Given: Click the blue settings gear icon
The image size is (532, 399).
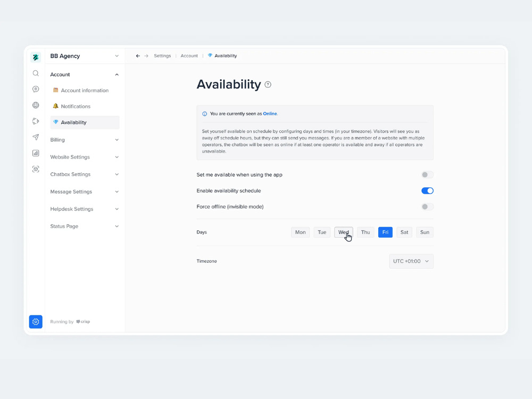Looking at the screenshot, I should (36, 322).
